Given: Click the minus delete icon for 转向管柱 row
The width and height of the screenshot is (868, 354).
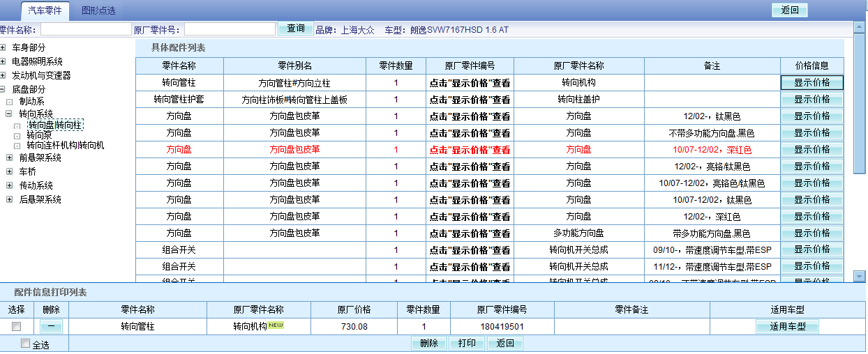Looking at the screenshot, I should (x=51, y=326).
